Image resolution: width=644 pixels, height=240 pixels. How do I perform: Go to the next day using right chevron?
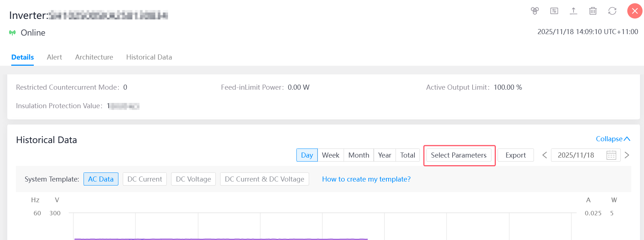[x=627, y=155]
